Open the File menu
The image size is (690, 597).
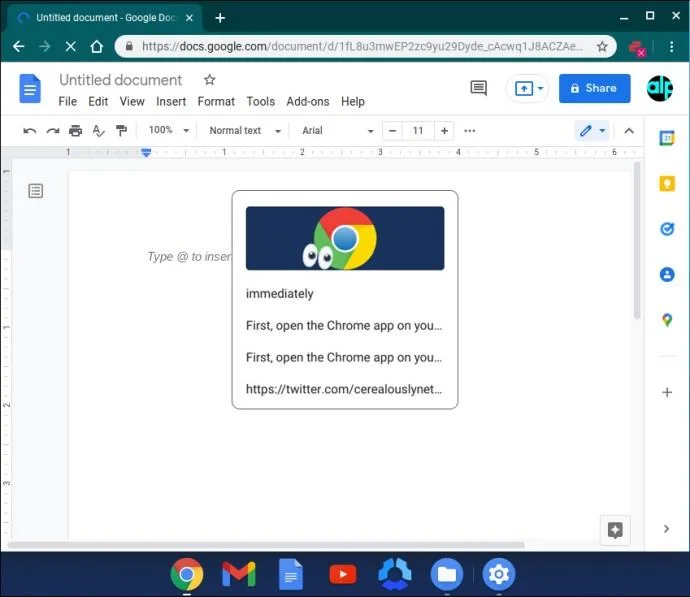(67, 102)
